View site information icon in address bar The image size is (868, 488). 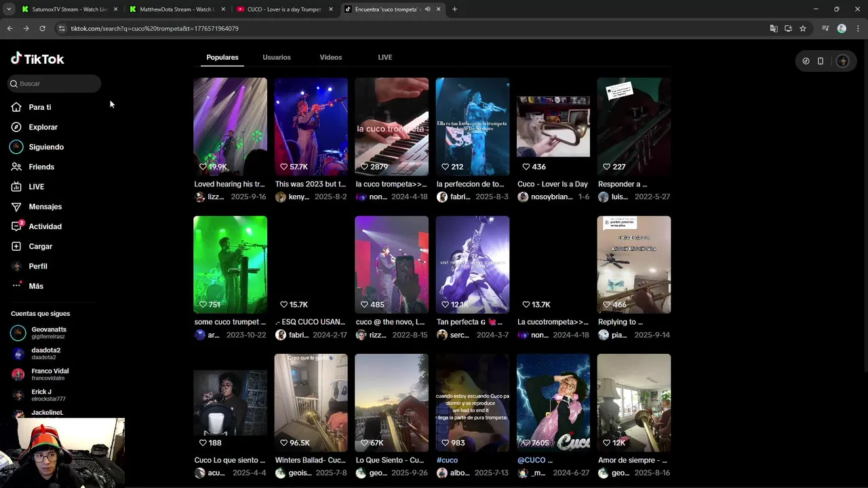62,28
